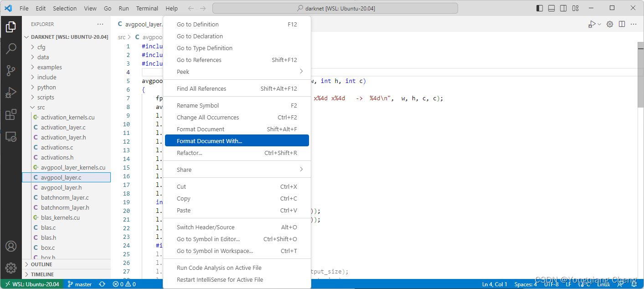
Task: Click the src breadcrumb segment
Action: point(121,37)
